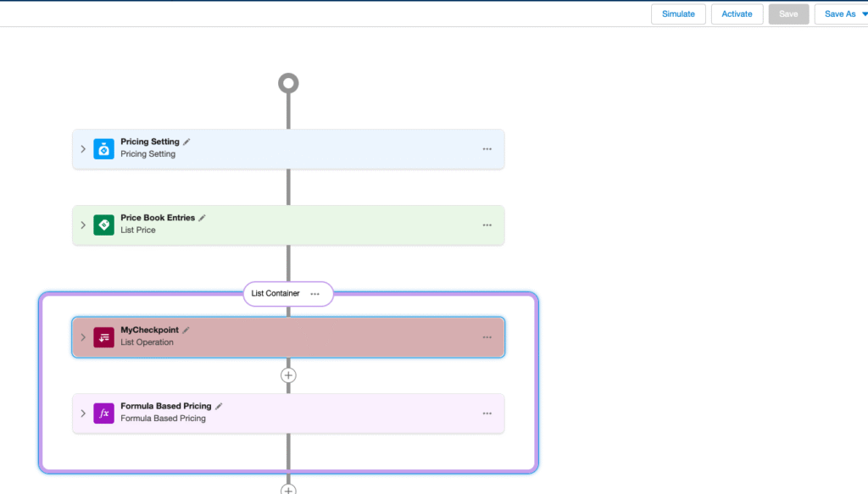868x494 pixels.
Task: Open the MyCheckpoint more actions menu
Action: coord(487,337)
